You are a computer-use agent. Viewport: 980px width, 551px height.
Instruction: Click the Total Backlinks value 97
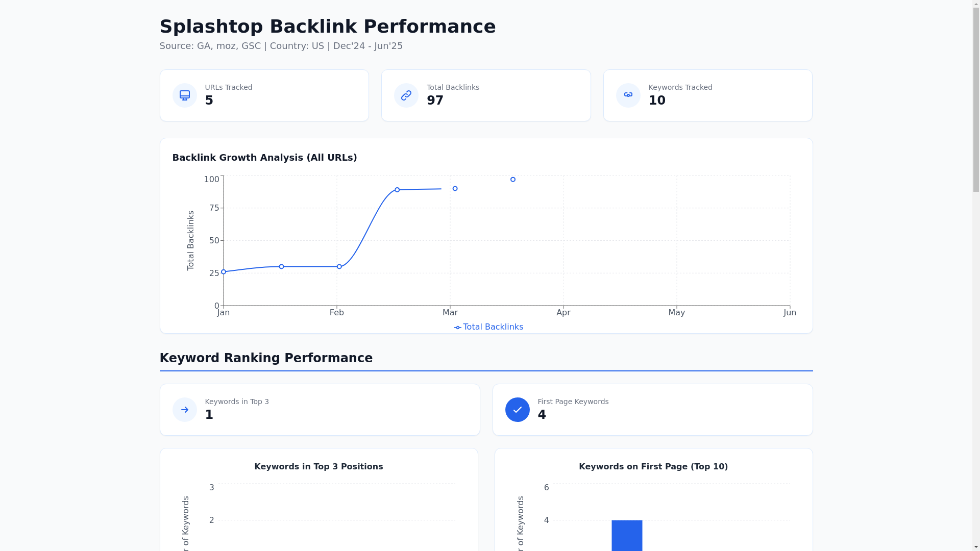(435, 101)
